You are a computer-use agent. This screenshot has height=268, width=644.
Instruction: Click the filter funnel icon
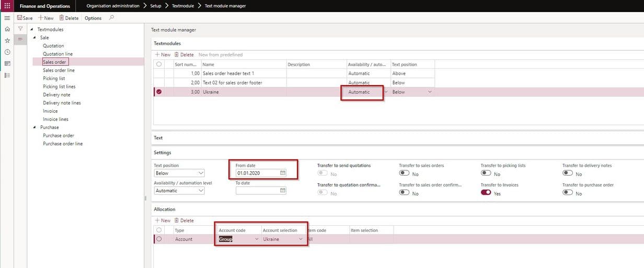20,29
